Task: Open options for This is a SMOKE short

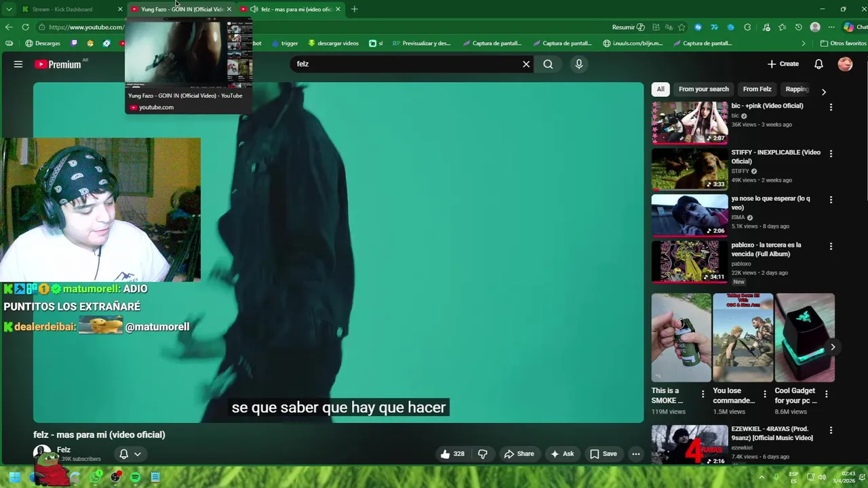Action: pyautogui.click(x=703, y=394)
